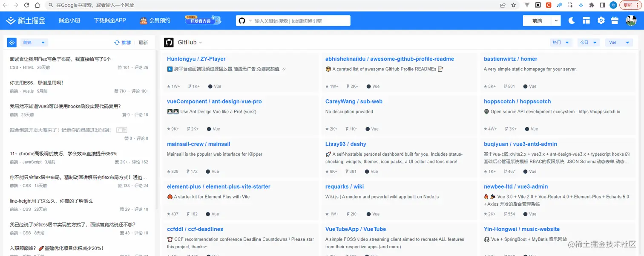This screenshot has width=644, height=256.
Task: Open bastienwirtz / homer repository
Action: pyautogui.click(x=511, y=59)
